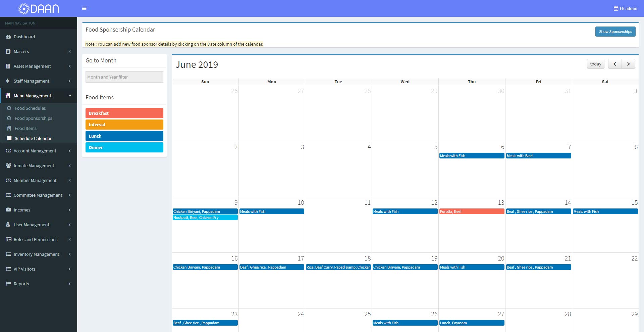Click the Incomes briefcase icon

(x=8, y=210)
